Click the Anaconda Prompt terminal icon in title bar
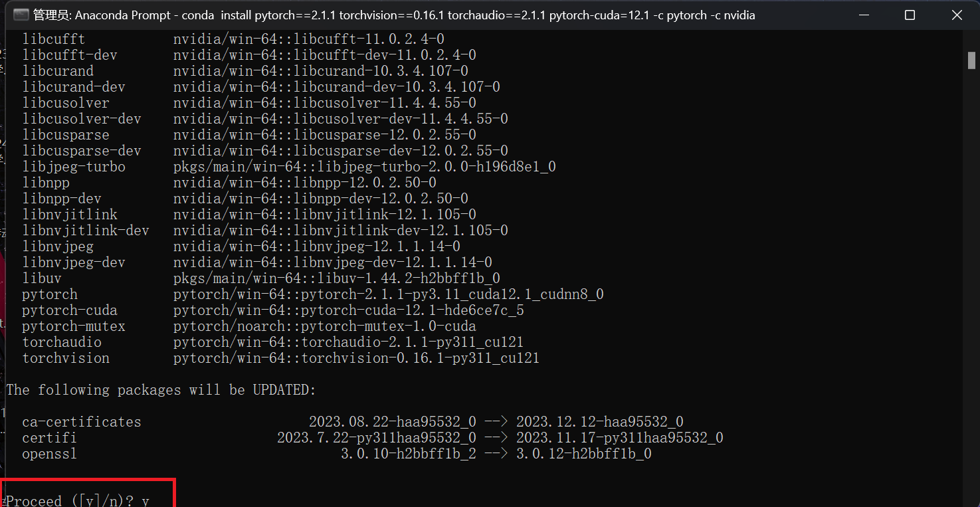Viewport: 980px width, 507px height. click(x=21, y=15)
